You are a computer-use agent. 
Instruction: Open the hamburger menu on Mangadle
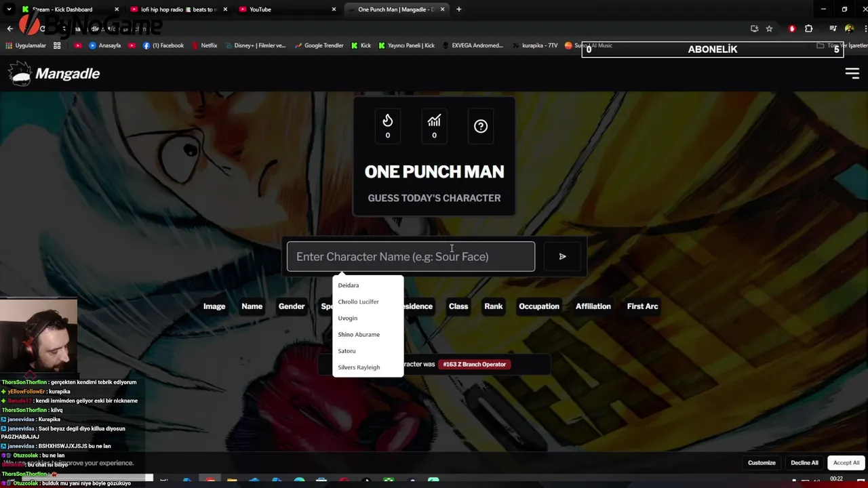[x=852, y=73]
